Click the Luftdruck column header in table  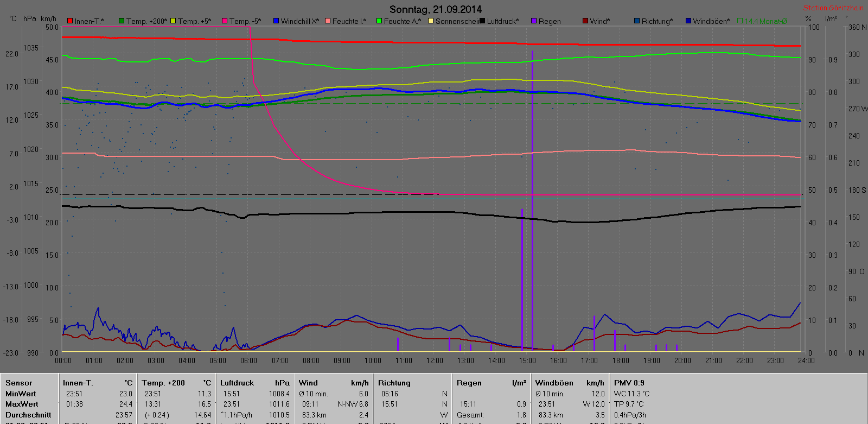(237, 383)
